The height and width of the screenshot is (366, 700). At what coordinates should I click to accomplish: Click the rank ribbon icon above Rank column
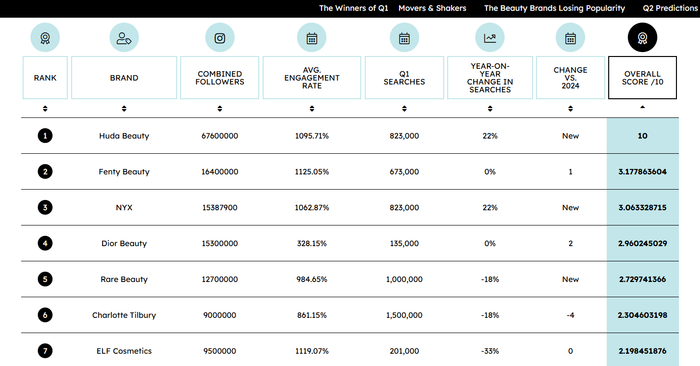coord(45,38)
